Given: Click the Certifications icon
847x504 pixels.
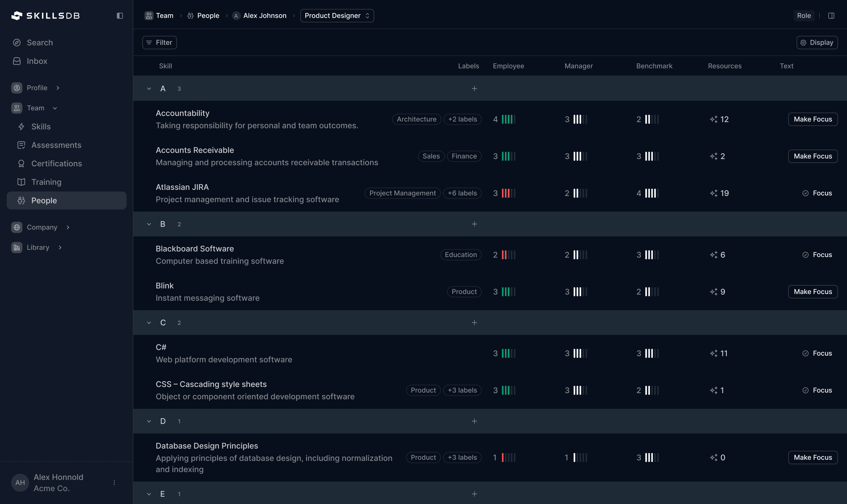Looking at the screenshot, I should tap(21, 163).
